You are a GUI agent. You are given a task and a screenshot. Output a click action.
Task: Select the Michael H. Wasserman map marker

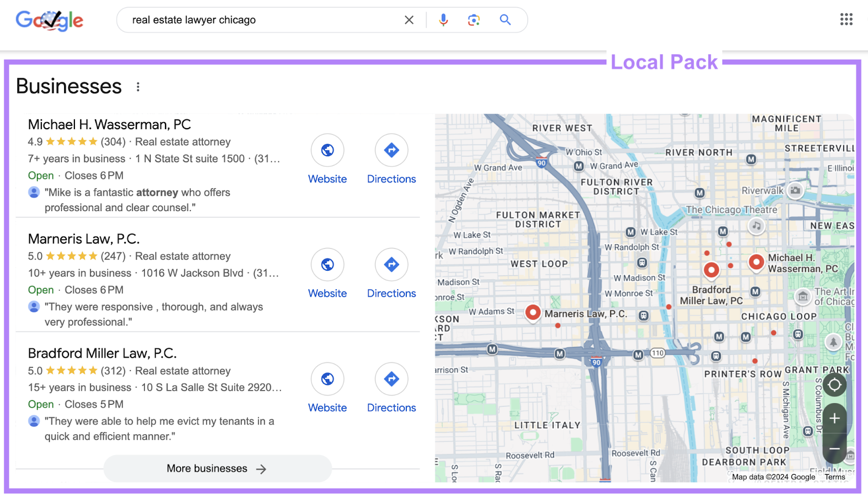pos(756,262)
